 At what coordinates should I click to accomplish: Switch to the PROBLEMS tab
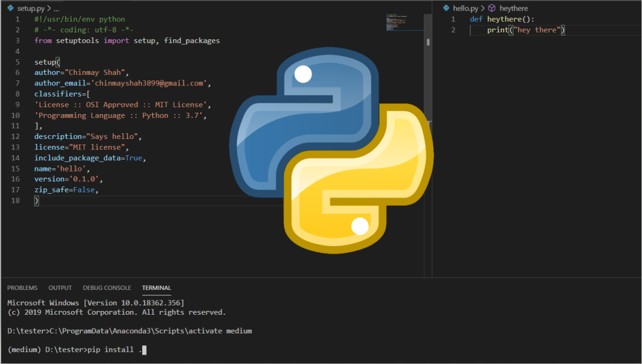point(22,288)
